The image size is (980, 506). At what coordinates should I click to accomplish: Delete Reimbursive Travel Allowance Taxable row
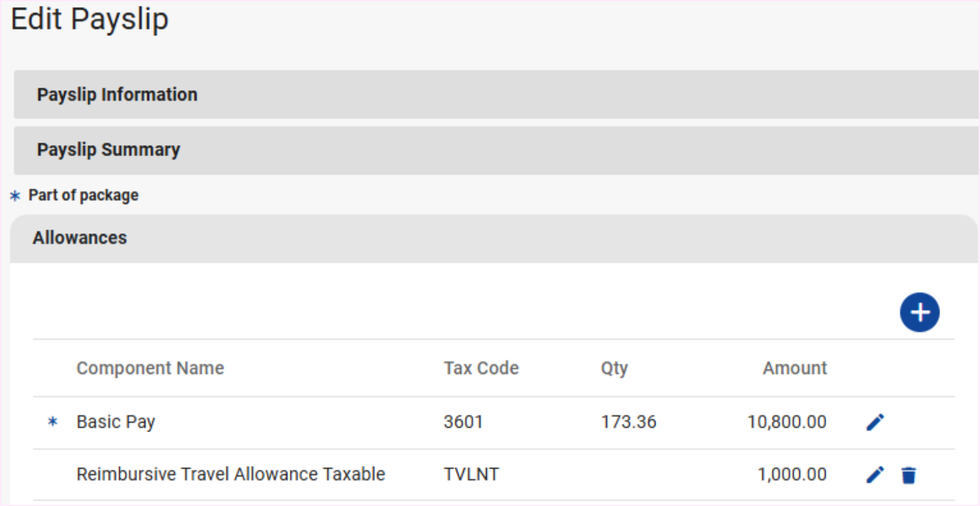908,475
